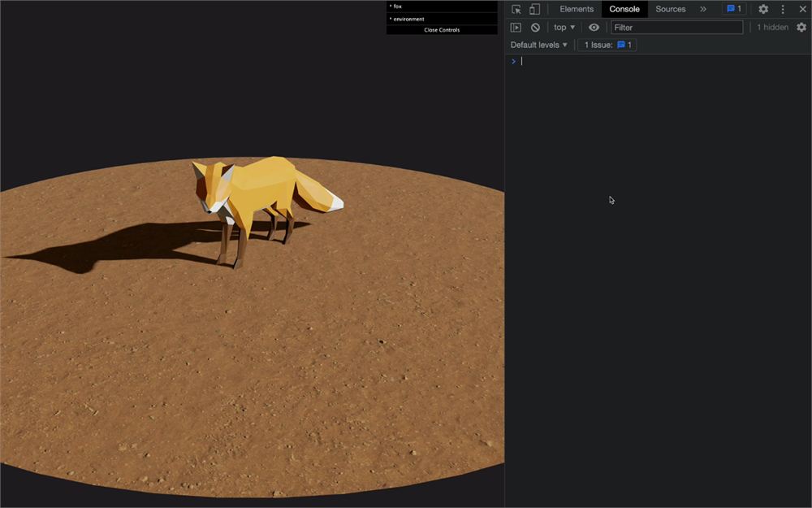This screenshot has height=508, width=812.
Task: Open the issues counter badge in the tab bar
Action: click(x=734, y=9)
